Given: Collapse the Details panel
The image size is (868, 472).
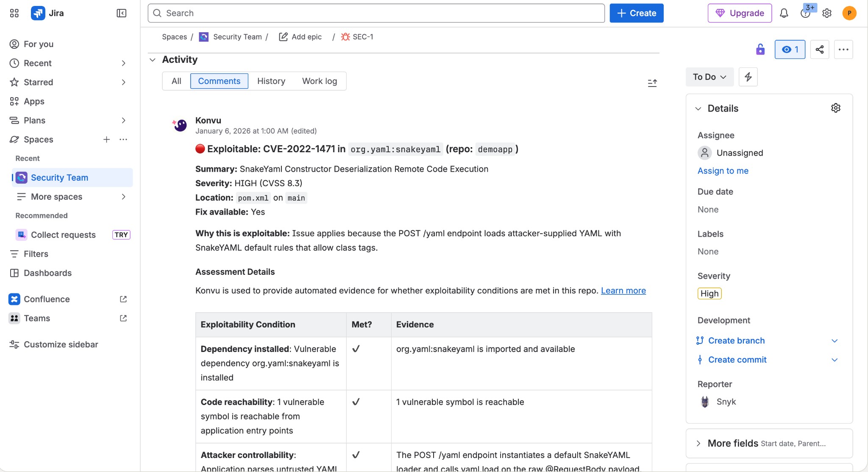Looking at the screenshot, I should click(698, 109).
